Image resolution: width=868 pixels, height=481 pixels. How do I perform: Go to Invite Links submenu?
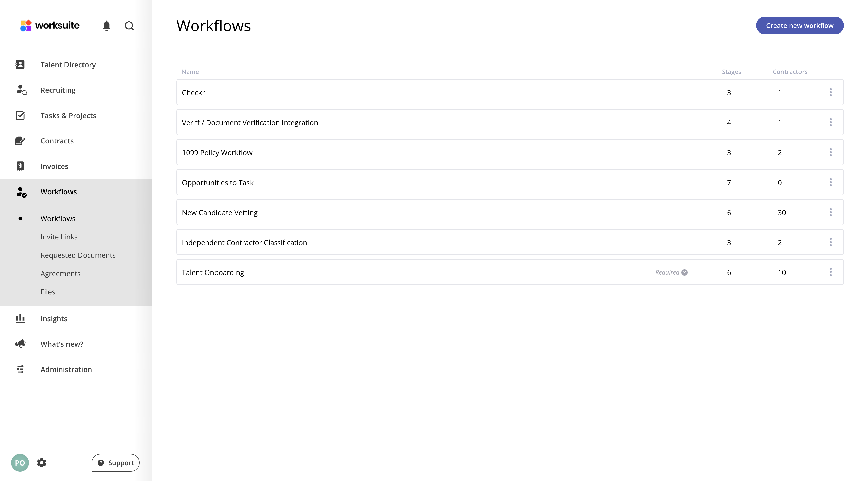click(x=59, y=237)
